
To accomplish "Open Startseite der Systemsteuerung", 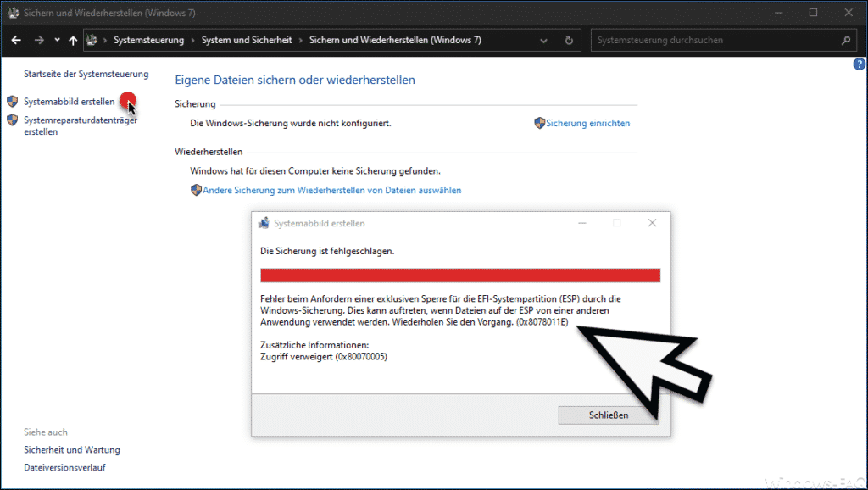I will tap(86, 74).
